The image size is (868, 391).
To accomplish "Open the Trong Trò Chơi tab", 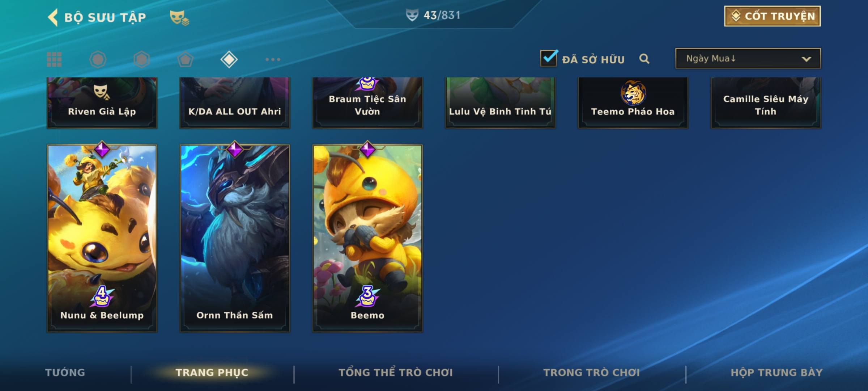I will (x=592, y=373).
